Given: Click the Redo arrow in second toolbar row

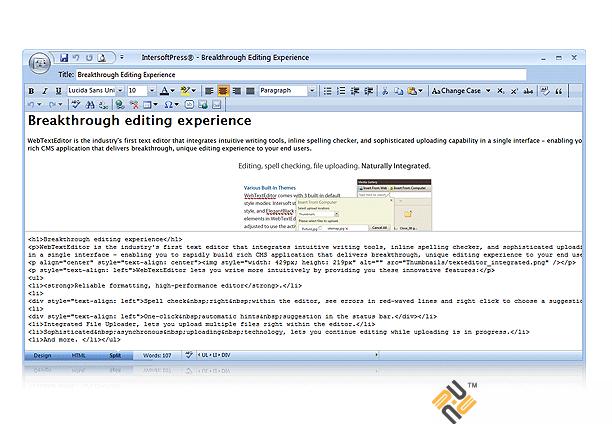Looking at the screenshot, I should point(52,105).
